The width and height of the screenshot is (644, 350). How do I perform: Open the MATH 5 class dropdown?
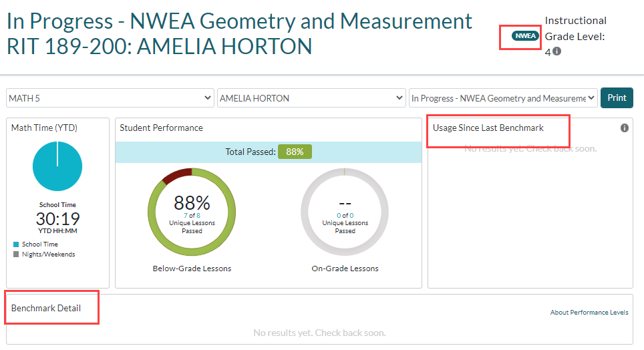[x=110, y=98]
